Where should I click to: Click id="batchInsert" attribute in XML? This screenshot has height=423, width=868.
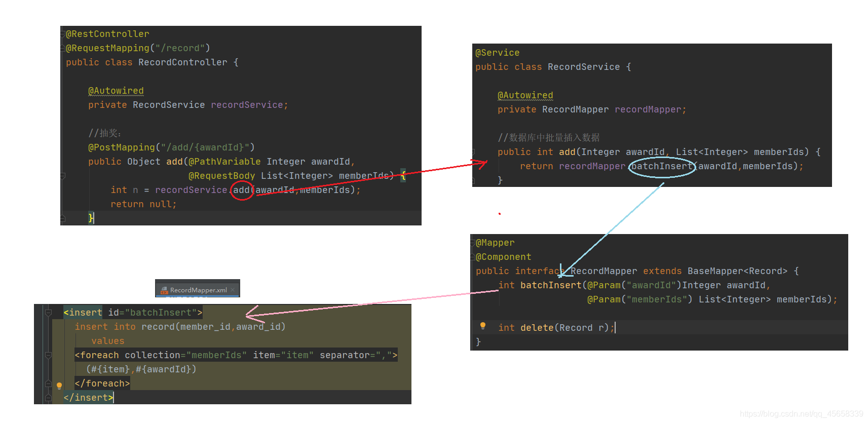(153, 313)
